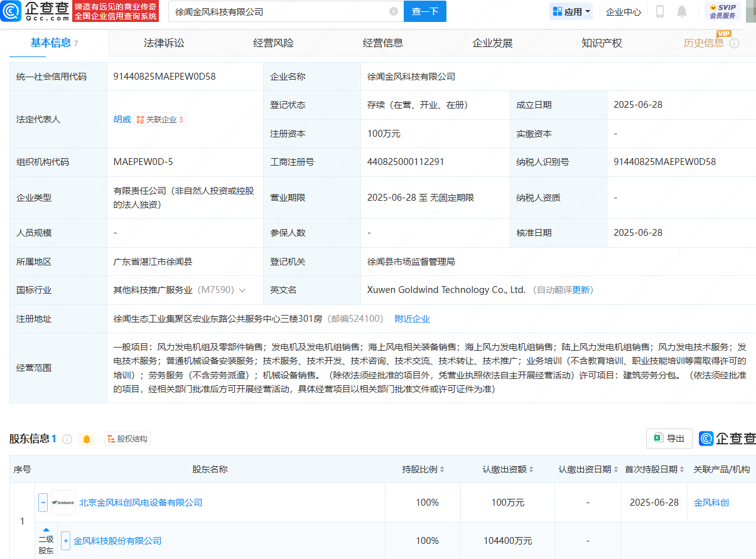Click 首次持股日期 cell 2025-06-28
756x559 pixels.
654,503
